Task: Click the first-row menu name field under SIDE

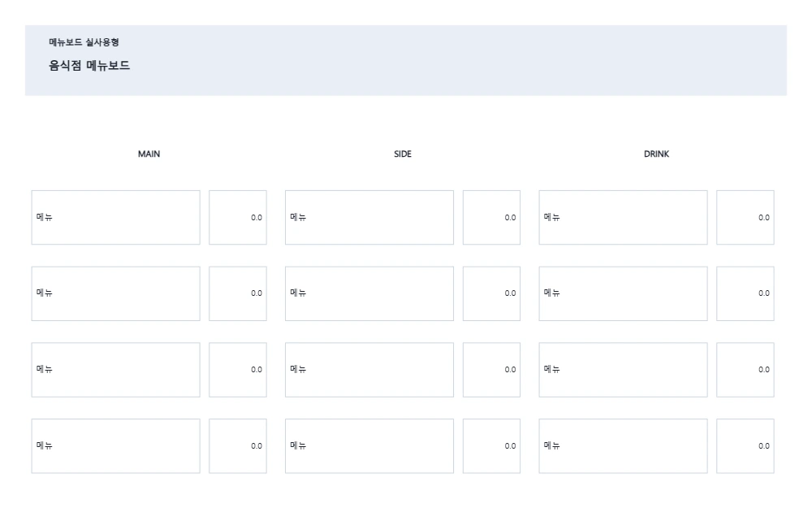Action: coord(369,217)
